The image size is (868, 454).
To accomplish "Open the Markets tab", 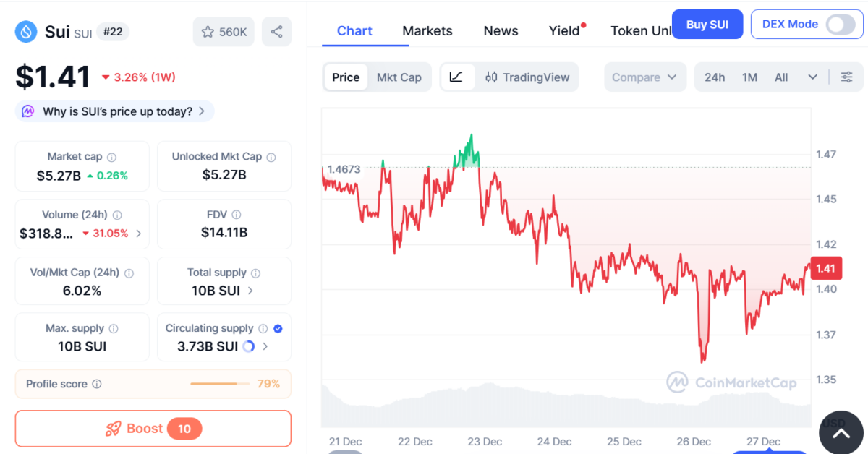I will pyautogui.click(x=427, y=31).
